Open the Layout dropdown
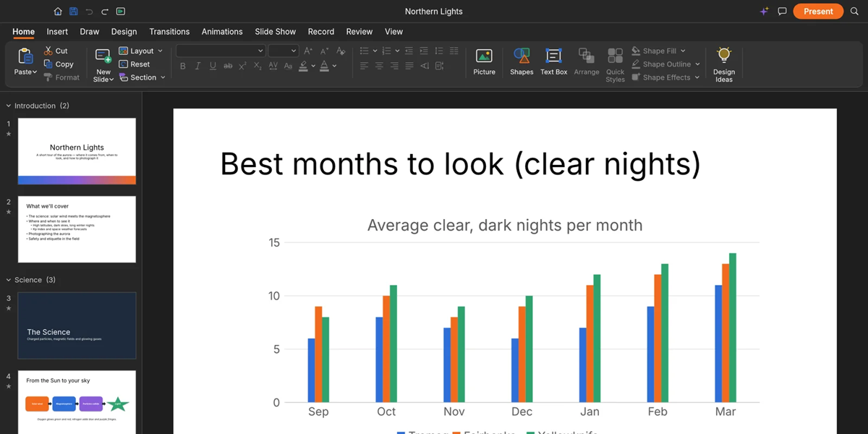 pyautogui.click(x=141, y=51)
